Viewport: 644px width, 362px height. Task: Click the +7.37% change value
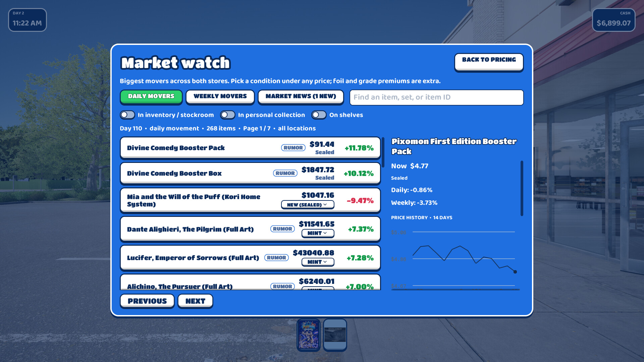[361, 229]
